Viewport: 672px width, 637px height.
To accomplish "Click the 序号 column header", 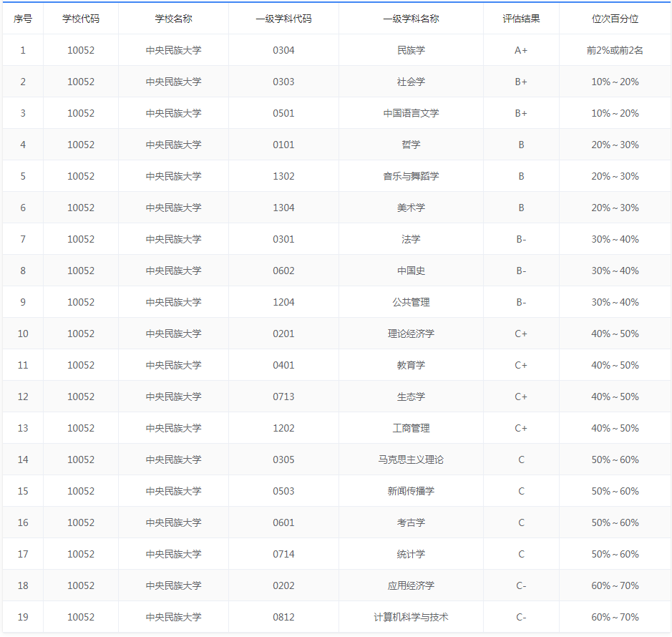I will point(23,19).
